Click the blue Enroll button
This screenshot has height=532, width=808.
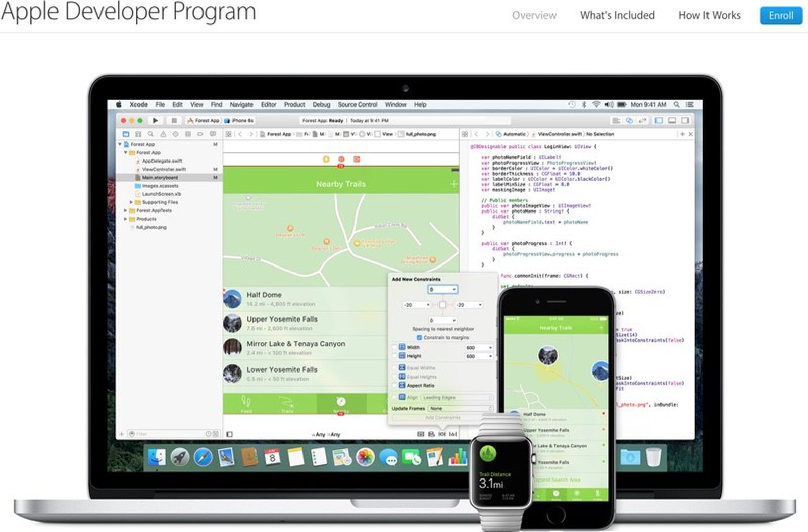pos(780,15)
